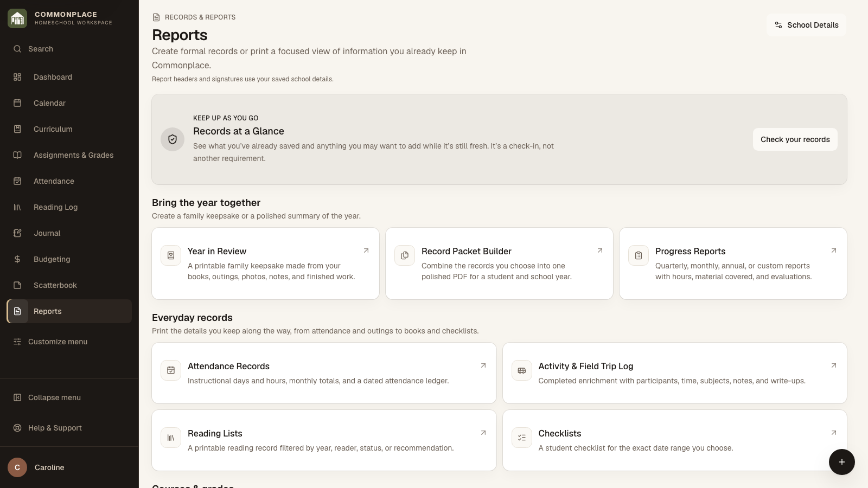
Task: Click the Commonplace logo icon
Action: (x=17, y=18)
